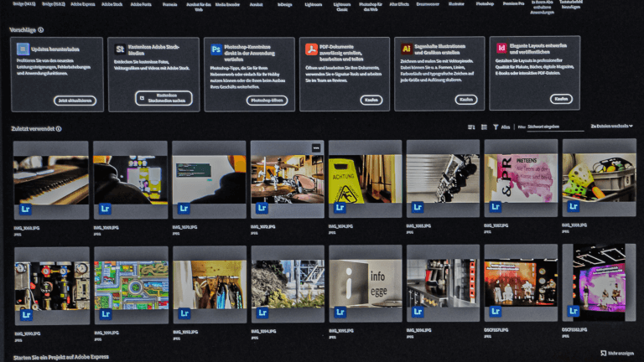The image size is (644, 362).
Task: Click the filter funnel icon
Action: point(496,127)
